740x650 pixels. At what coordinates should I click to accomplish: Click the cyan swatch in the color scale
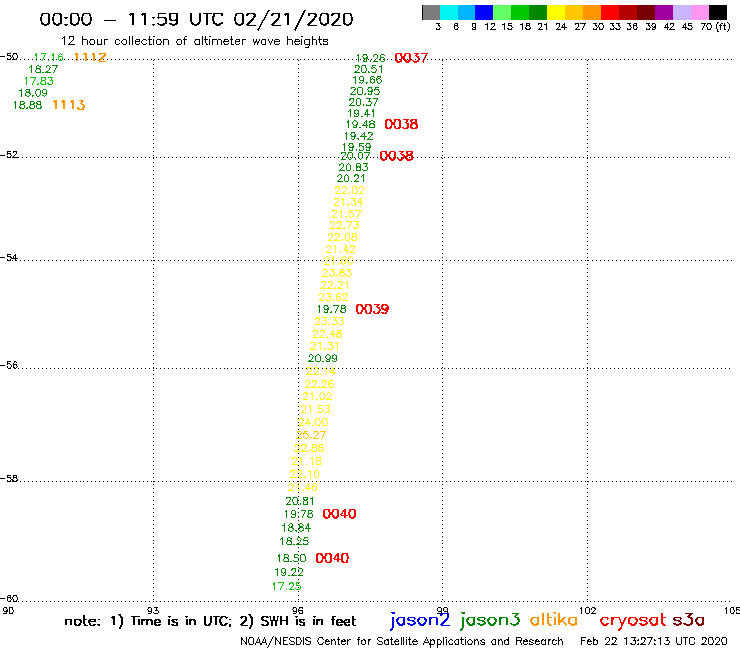pos(449,12)
